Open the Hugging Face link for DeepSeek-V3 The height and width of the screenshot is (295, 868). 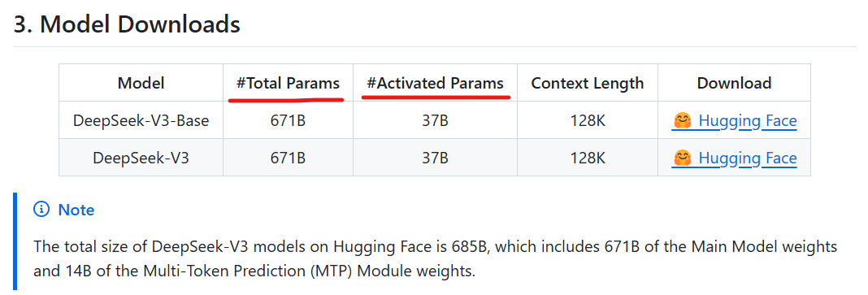point(734,158)
